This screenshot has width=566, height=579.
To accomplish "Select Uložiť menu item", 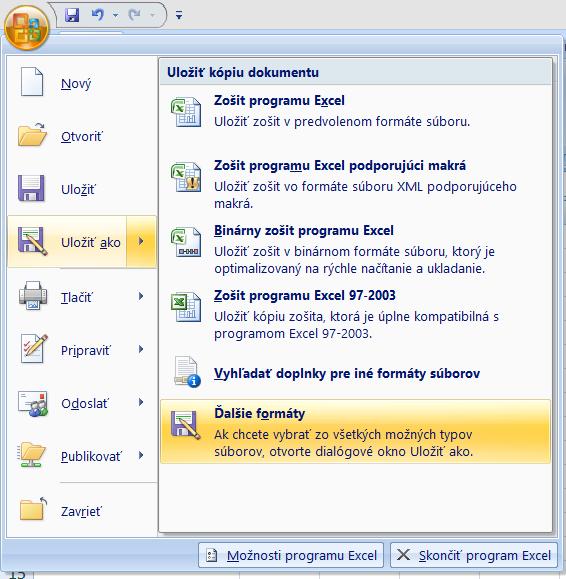I will point(82,188).
